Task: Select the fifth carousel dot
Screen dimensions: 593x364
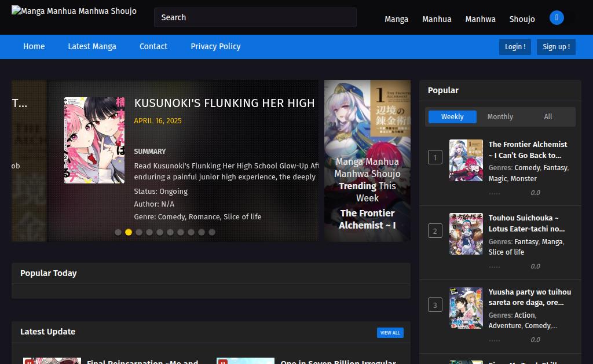Action: (x=160, y=232)
